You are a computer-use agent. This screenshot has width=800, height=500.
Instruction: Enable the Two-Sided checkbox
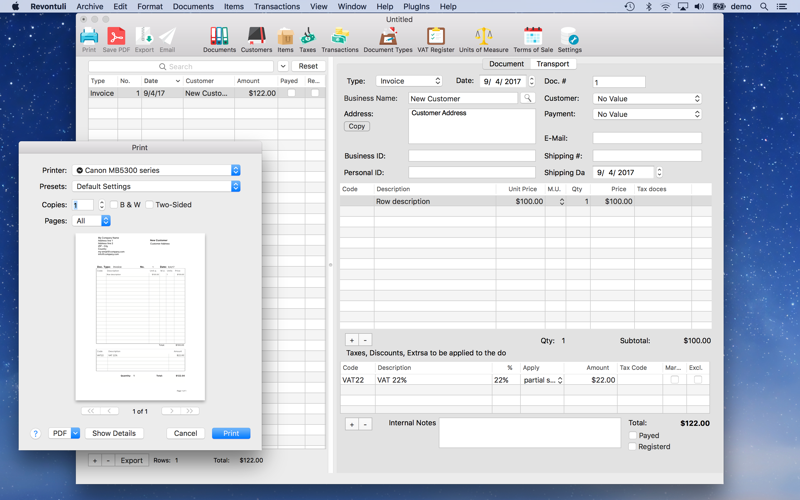pyautogui.click(x=150, y=205)
